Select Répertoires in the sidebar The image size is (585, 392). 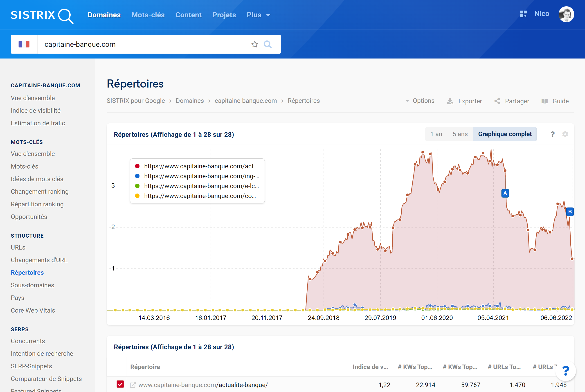27,273
